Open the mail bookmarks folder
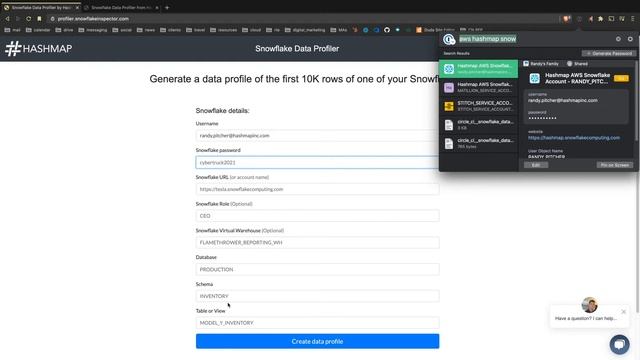The height and width of the screenshot is (360, 640). pyautogui.click(x=12, y=30)
